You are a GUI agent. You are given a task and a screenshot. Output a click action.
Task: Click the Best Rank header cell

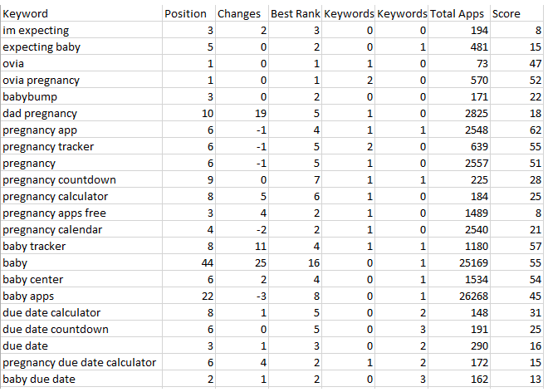[296, 13]
